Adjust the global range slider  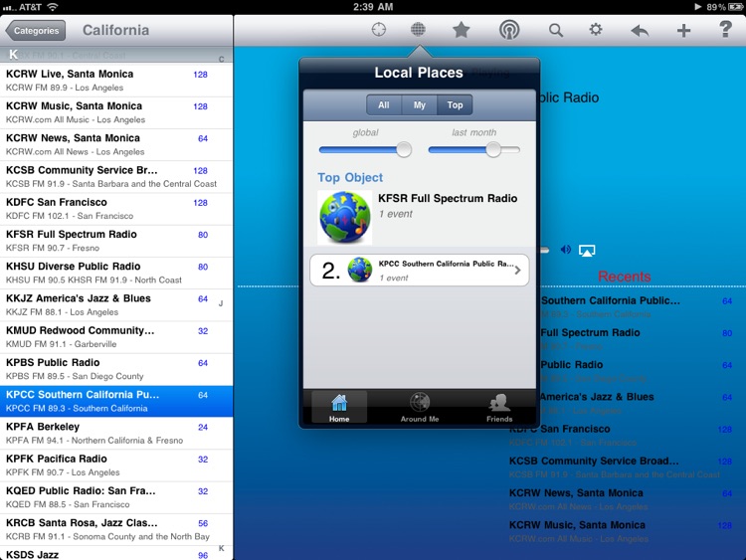pyautogui.click(x=403, y=150)
